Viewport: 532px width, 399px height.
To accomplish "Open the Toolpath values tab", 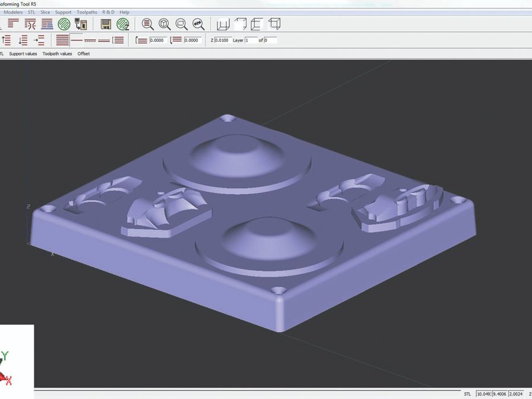I will pyautogui.click(x=56, y=53).
